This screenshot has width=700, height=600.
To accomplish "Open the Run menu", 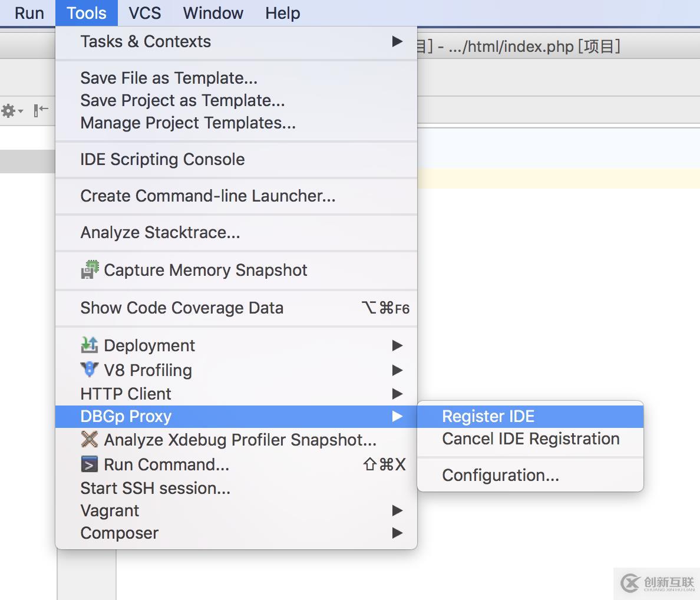I will (x=29, y=13).
